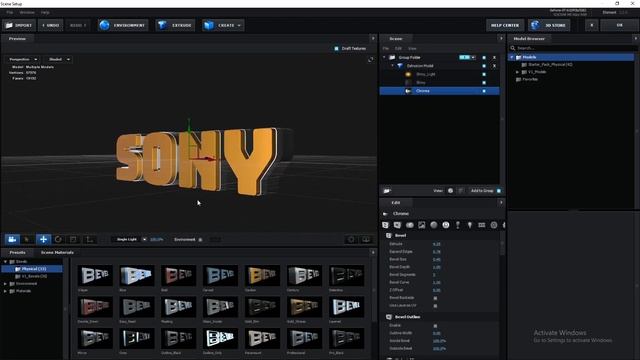640x360 pixels.
Task: Toggle visibility of Extrusion Model
Action: click(x=484, y=66)
